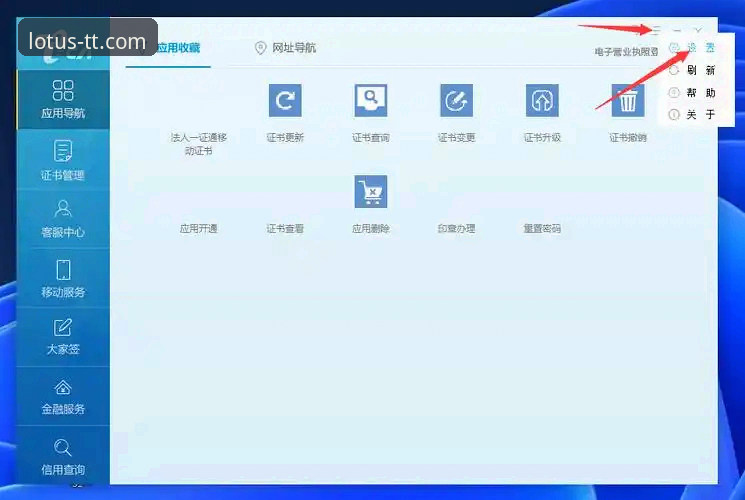The height and width of the screenshot is (500, 745).
Task: Launch the 证书更新 app icon
Action: [x=285, y=100]
